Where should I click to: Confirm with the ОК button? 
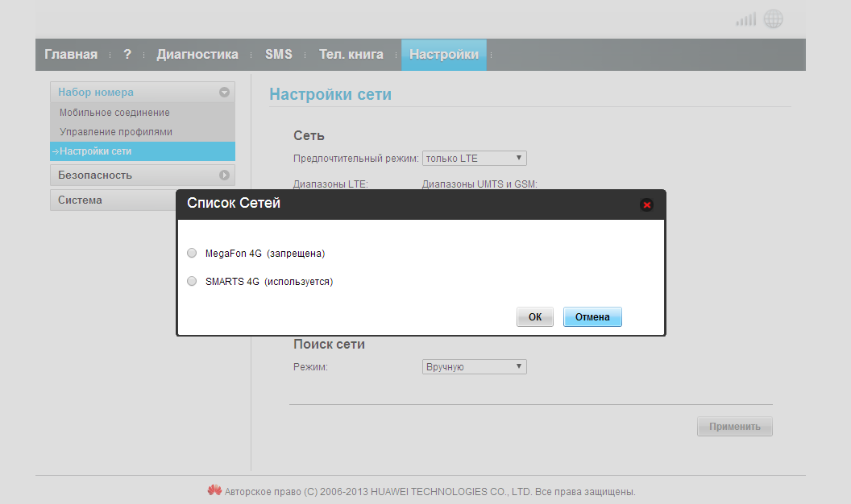tap(535, 317)
